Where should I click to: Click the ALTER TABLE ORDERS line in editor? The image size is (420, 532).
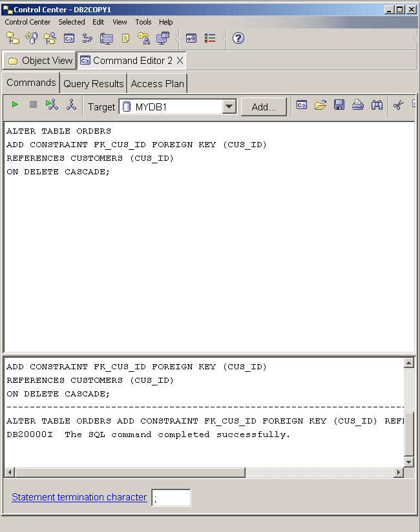59,131
